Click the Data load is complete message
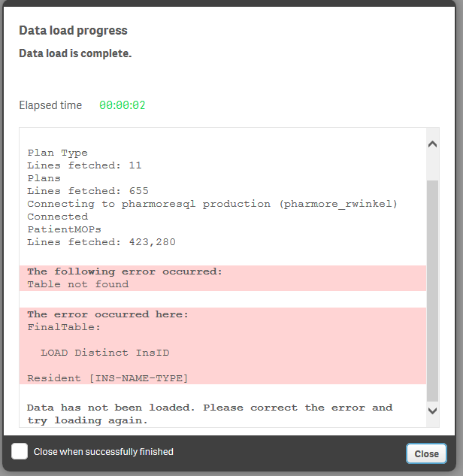This screenshot has height=476, width=463. (75, 53)
